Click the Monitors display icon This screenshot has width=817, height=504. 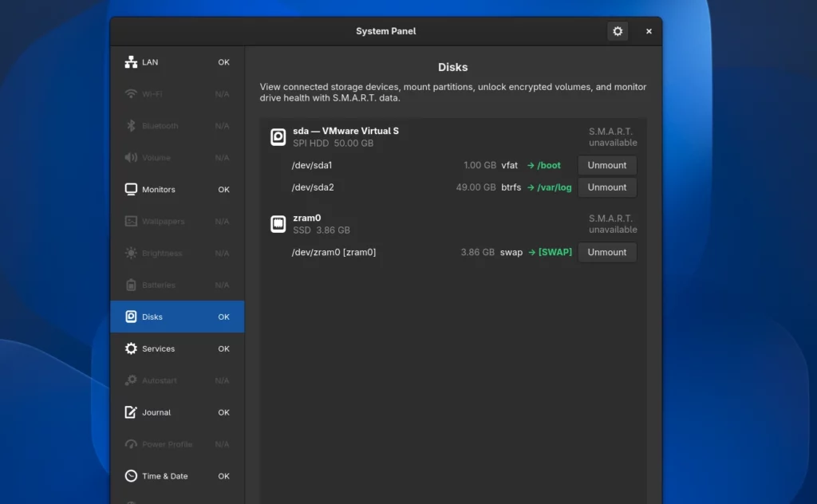pos(131,190)
